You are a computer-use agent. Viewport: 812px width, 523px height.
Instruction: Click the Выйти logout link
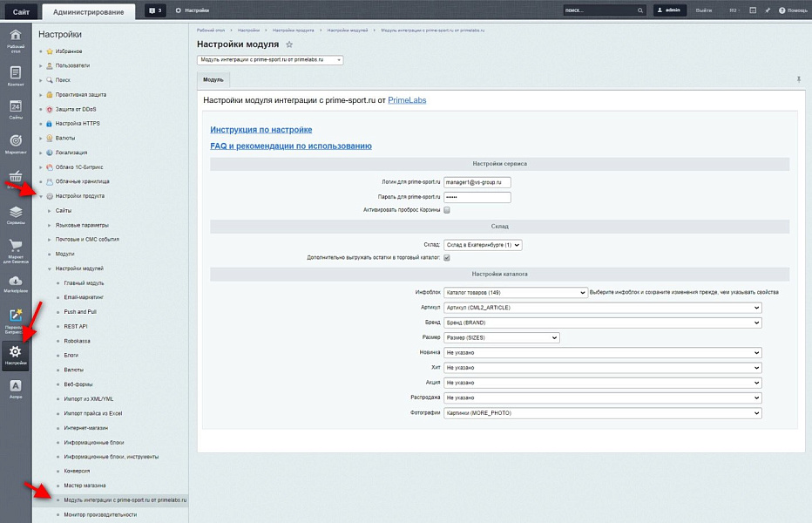point(704,10)
